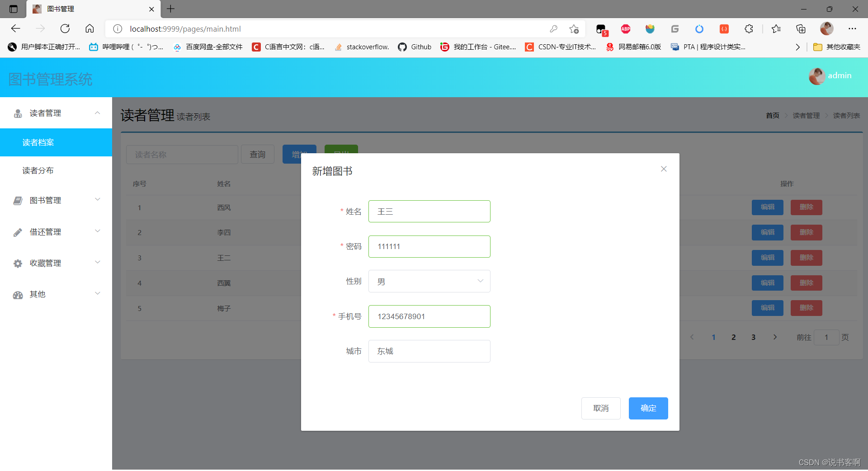The height and width of the screenshot is (471, 868).
Task: Click the 读者管理 user icon in sidebar
Action: coord(18,113)
